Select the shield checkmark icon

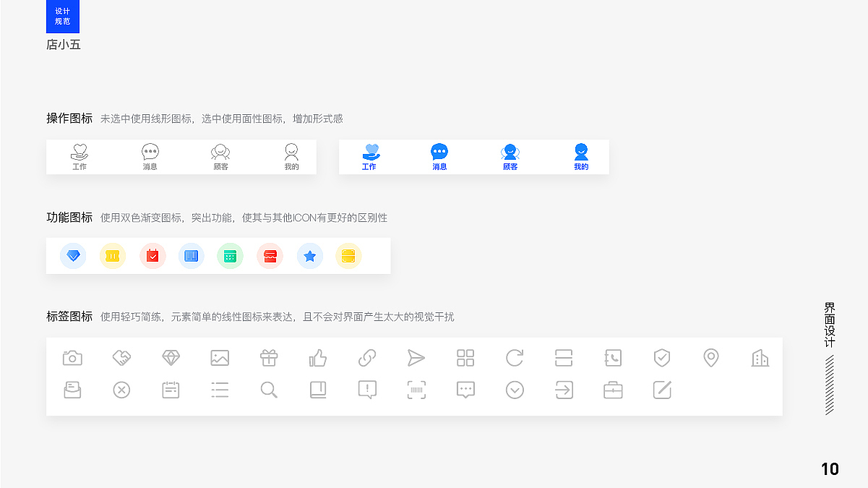662,358
